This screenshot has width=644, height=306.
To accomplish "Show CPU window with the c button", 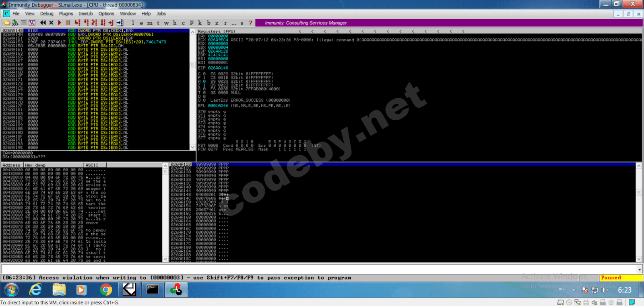I will (183, 23).
